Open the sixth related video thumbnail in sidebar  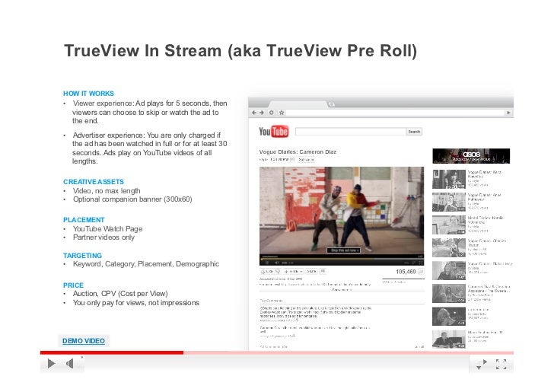point(449,293)
